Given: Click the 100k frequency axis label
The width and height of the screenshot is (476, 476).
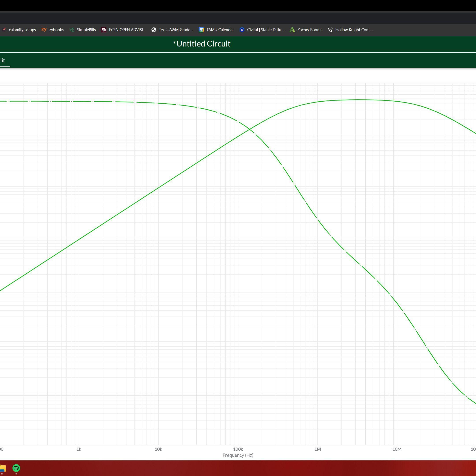Looking at the screenshot, I should point(238,449).
